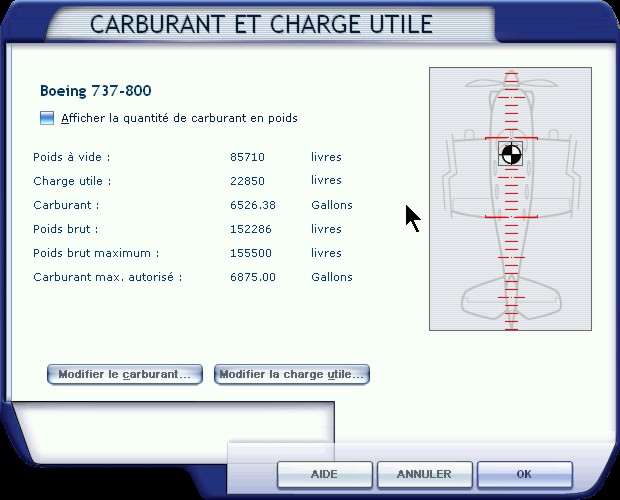Click 'Gallons' unit beside 6875.00

coord(332,277)
